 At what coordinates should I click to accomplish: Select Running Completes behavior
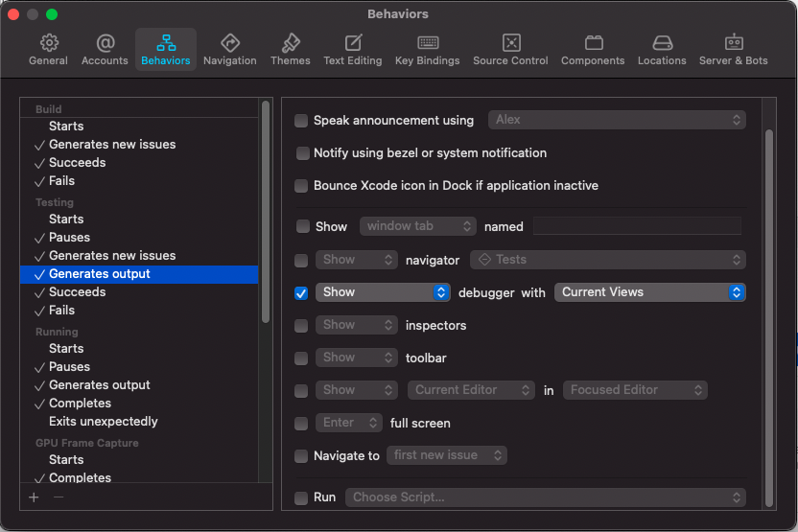point(138,404)
